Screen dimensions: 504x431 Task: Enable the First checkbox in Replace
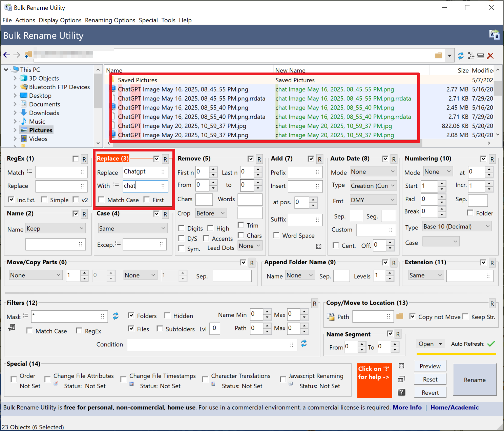pos(147,200)
